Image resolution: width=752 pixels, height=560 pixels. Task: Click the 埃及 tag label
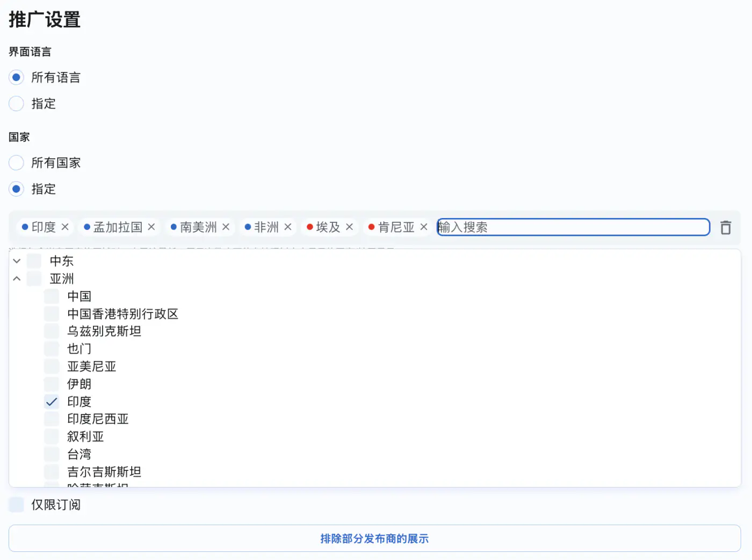coord(328,227)
